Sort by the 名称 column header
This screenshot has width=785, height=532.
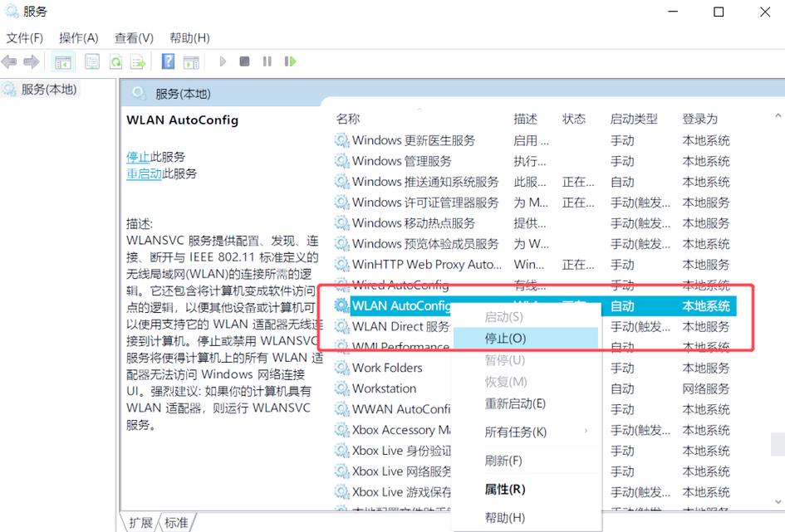(348, 119)
